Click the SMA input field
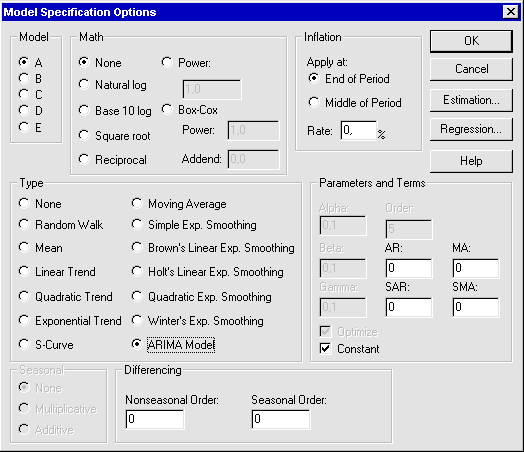Image resolution: width=524 pixels, height=452 pixels. [x=476, y=307]
